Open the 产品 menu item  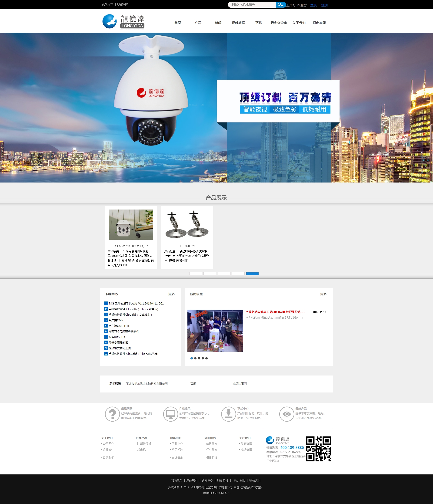click(198, 23)
